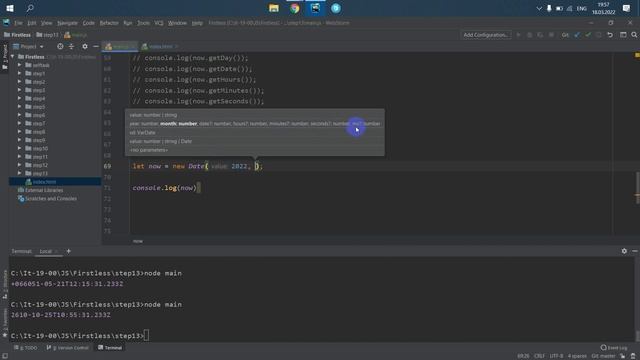The width and height of the screenshot is (640, 360).
Task: Switch to the index.html editor tab
Action: tap(160, 47)
